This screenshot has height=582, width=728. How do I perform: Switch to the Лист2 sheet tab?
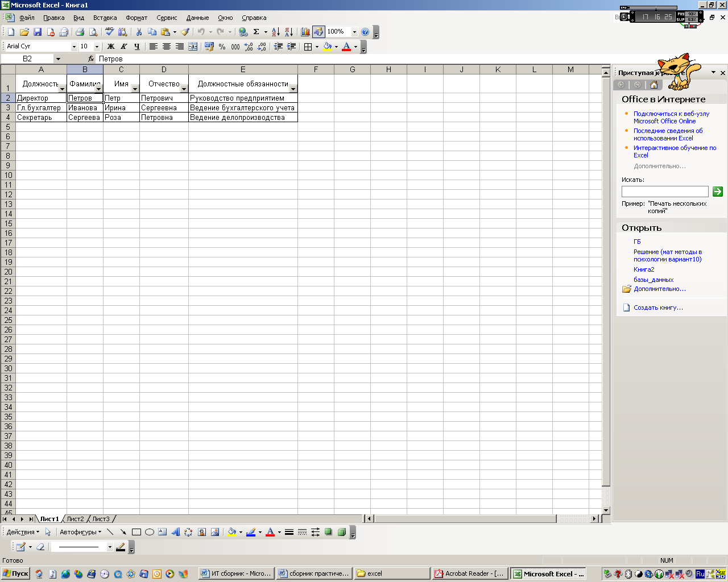pyautogui.click(x=75, y=519)
